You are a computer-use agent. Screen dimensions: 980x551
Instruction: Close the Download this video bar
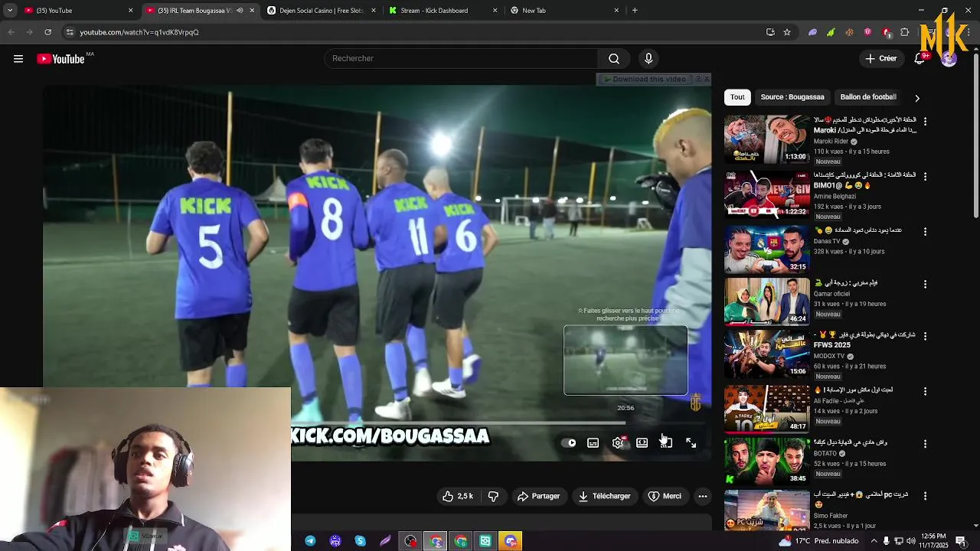[x=706, y=79]
